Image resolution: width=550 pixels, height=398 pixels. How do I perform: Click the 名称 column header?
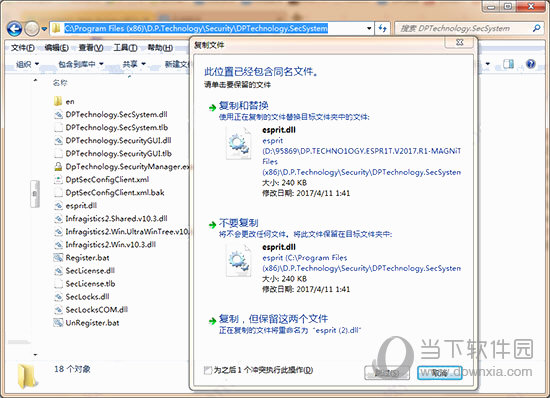(x=60, y=83)
